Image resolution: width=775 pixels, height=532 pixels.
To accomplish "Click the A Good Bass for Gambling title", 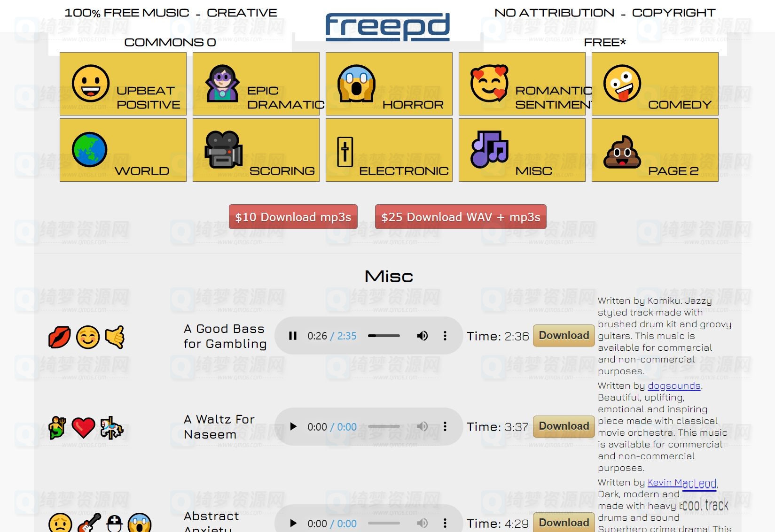I will pos(225,336).
